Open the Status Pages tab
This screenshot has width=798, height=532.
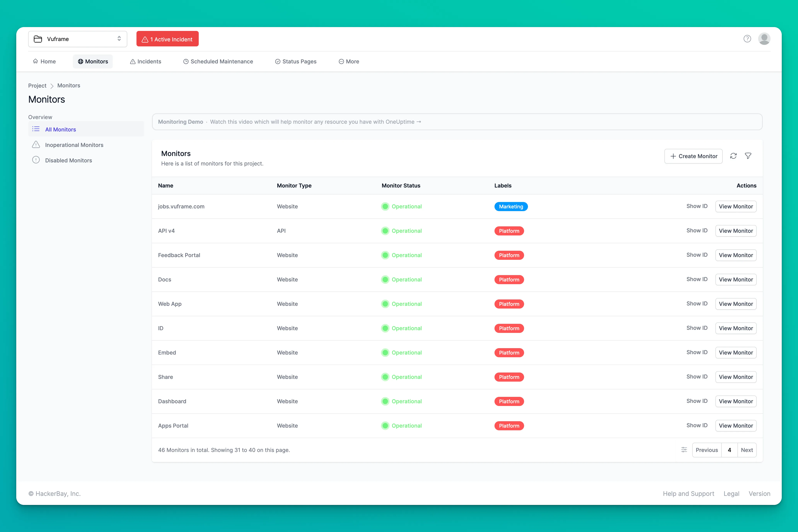coord(296,61)
